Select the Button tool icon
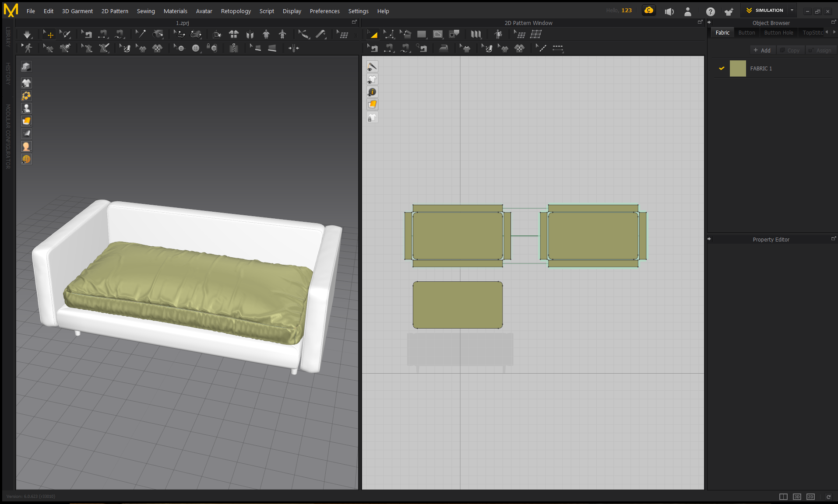The width and height of the screenshot is (838, 504). (196, 48)
